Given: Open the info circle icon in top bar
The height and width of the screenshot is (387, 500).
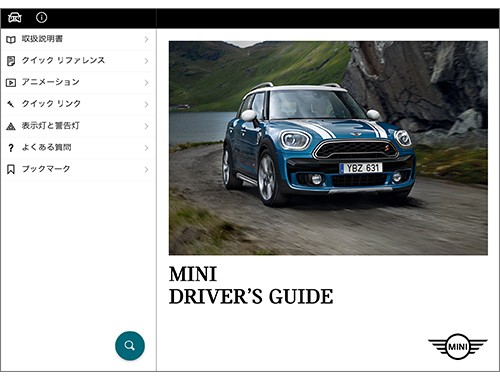Looking at the screenshot, I should tap(41, 17).
